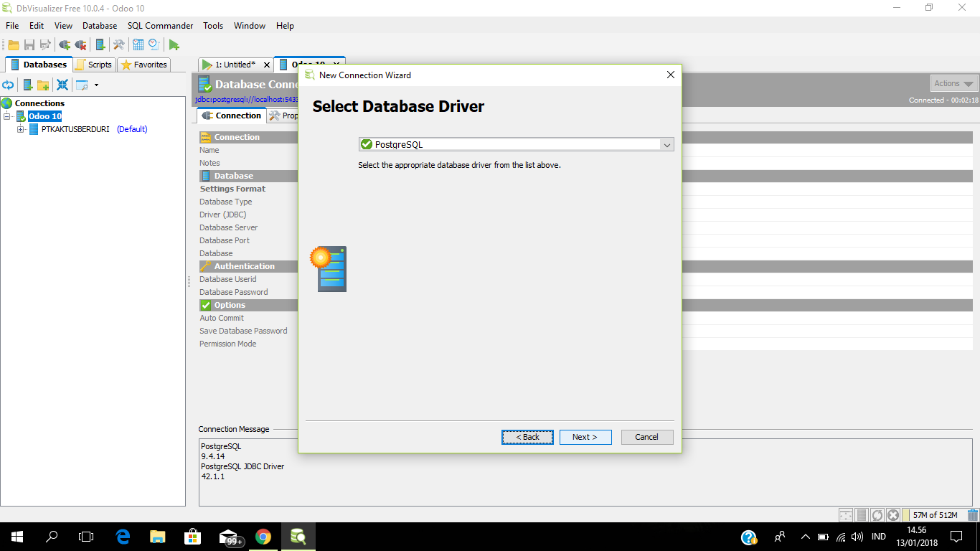Click the taskbar Search magnifier icon
This screenshot has height=551, width=980.
tap(52, 537)
